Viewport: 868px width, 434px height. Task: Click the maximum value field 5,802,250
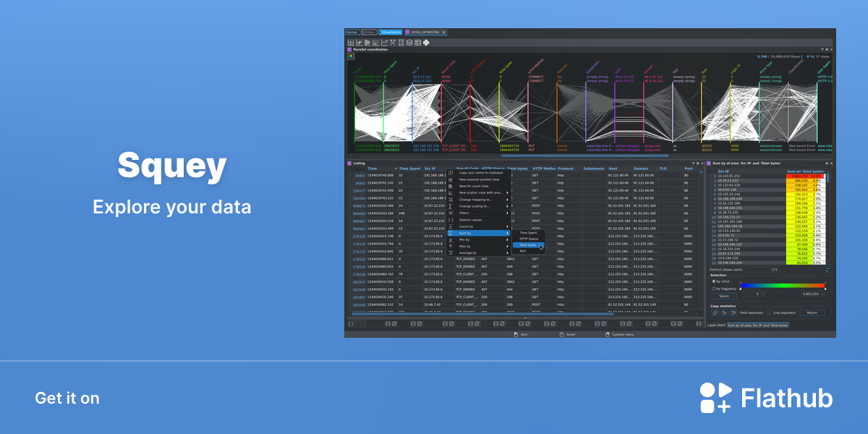click(x=813, y=294)
